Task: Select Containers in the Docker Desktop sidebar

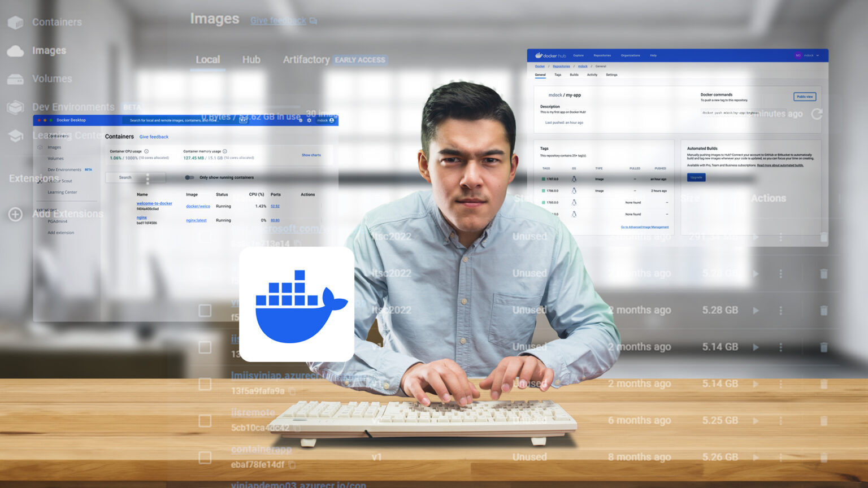Action: (58, 136)
